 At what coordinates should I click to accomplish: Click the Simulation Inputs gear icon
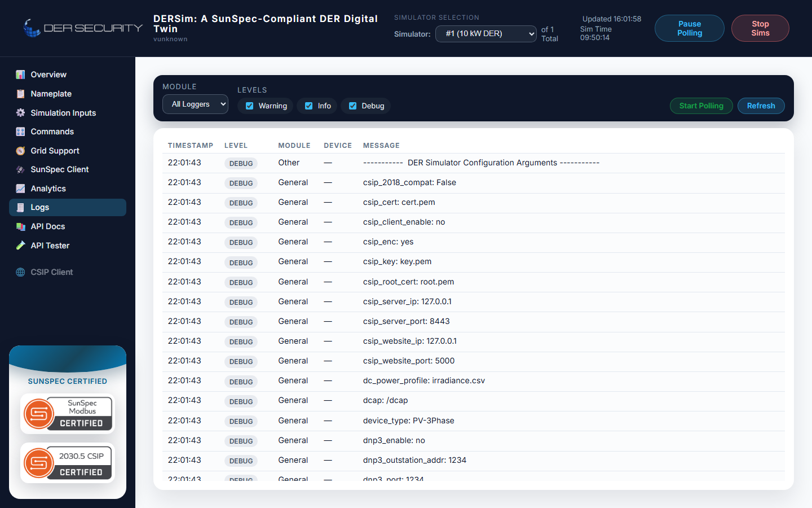(20, 113)
